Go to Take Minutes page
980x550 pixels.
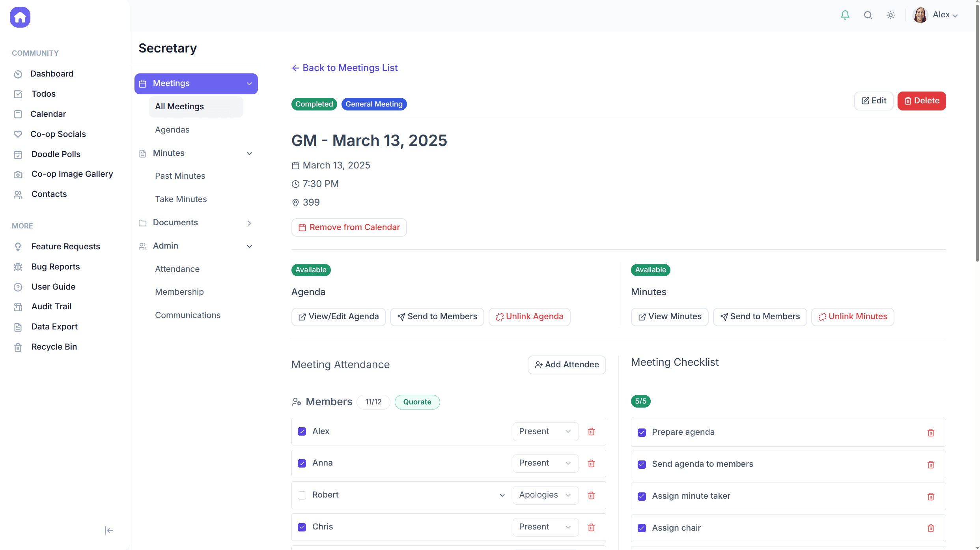click(181, 199)
